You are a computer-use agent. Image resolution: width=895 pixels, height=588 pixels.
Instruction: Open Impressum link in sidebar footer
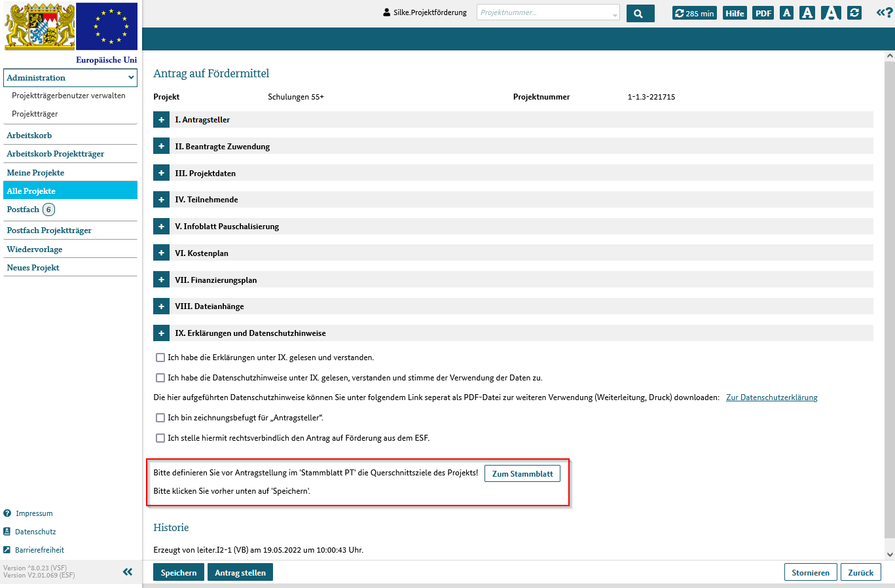(34, 513)
